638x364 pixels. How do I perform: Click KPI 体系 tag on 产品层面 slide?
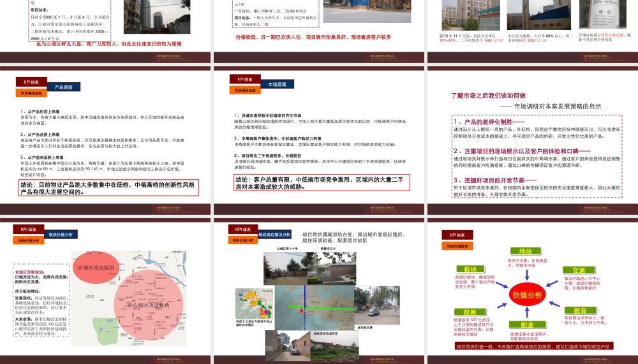point(31,82)
